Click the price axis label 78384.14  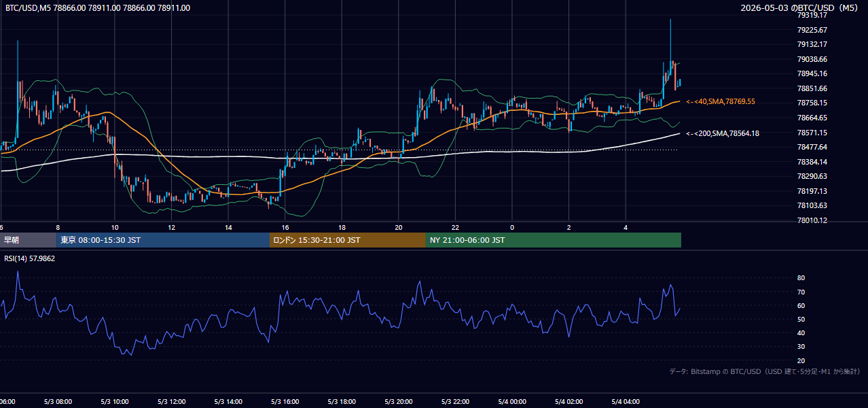[x=812, y=162]
